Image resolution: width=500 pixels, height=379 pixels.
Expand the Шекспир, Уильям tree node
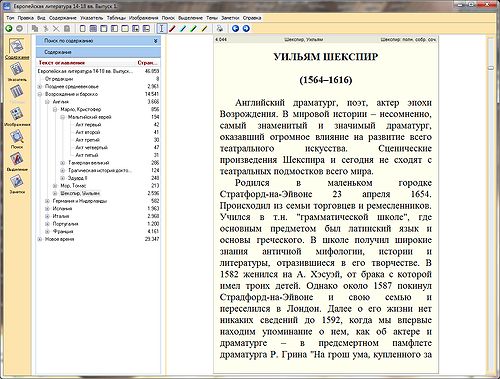pyautogui.click(x=55, y=193)
